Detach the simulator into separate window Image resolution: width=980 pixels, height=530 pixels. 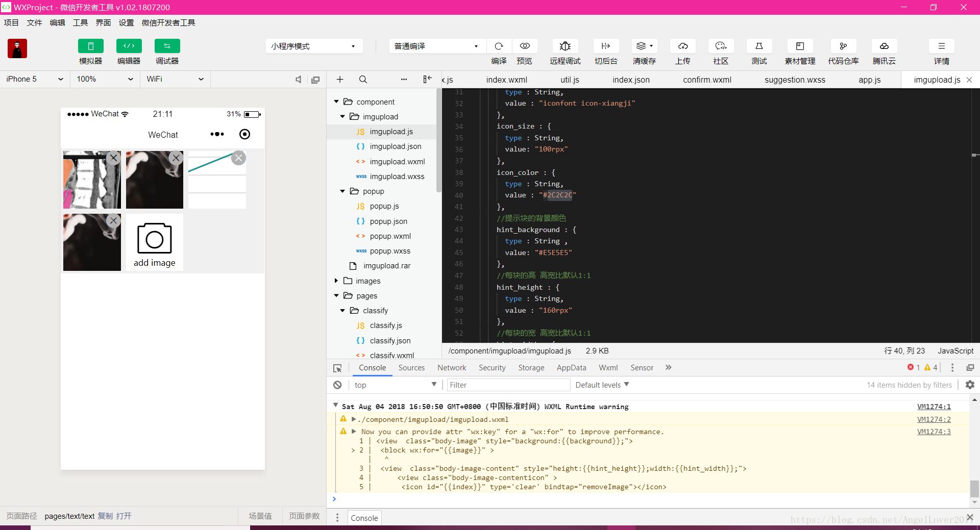coord(315,80)
